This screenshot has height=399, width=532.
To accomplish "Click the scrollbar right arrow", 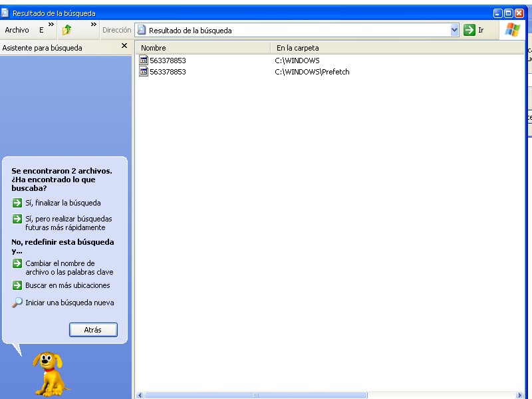I will click(519, 395).
